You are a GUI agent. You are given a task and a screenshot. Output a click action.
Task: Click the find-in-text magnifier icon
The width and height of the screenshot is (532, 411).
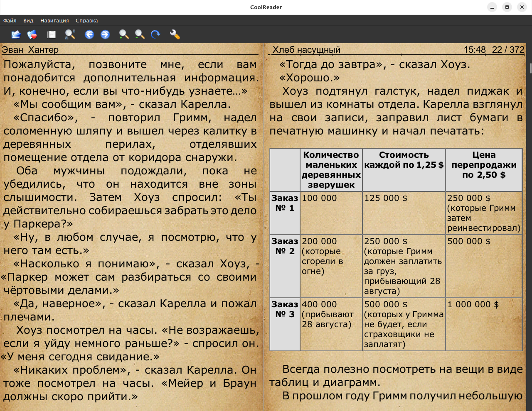(x=70, y=34)
